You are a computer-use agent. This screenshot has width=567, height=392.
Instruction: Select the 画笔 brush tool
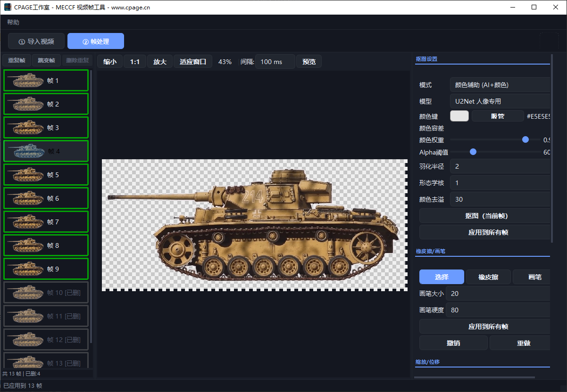tap(532, 277)
